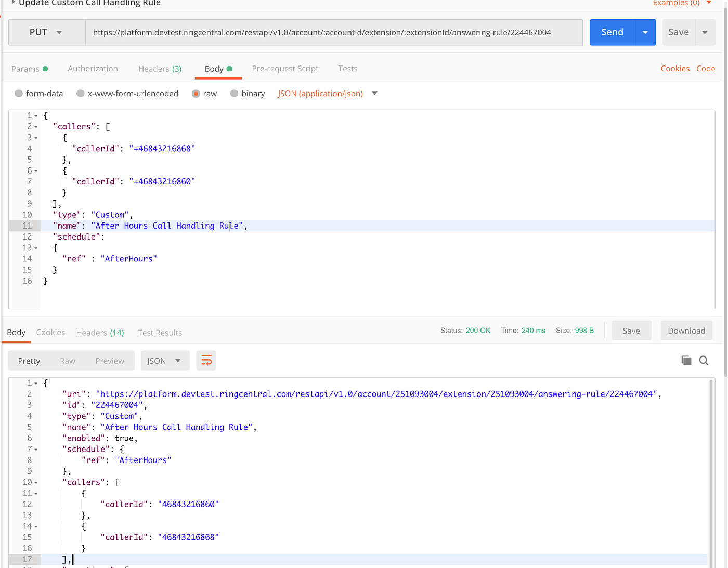Choose the binary body format option
Image resolution: width=728 pixels, height=568 pixels.
coord(234,93)
